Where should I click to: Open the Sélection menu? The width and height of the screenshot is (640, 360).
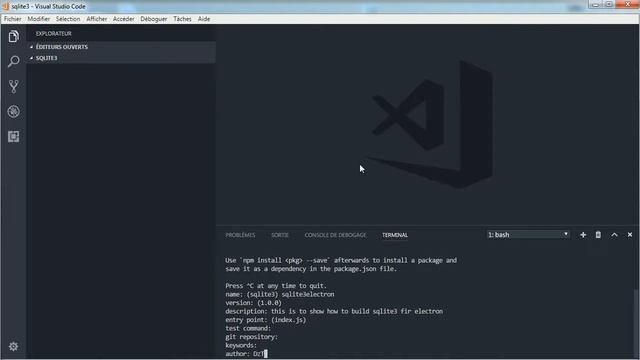68,19
